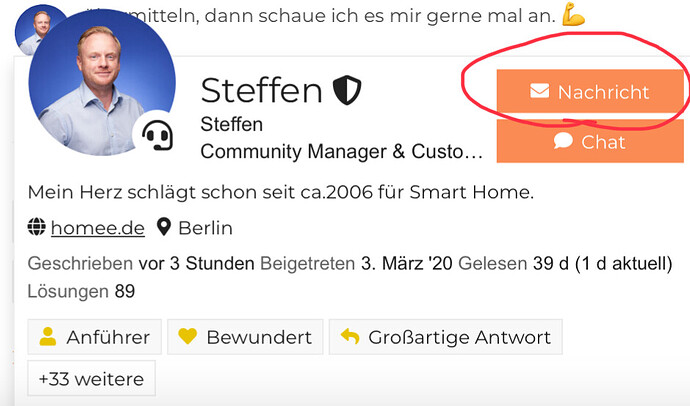Click the location pin icon by Berlin
The height and width of the screenshot is (406, 690).
[x=164, y=228]
